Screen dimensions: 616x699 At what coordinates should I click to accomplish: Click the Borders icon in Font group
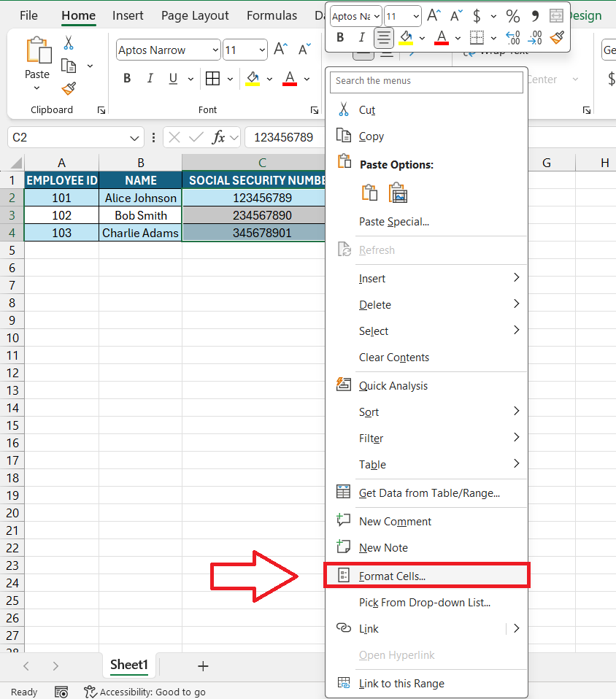point(213,79)
